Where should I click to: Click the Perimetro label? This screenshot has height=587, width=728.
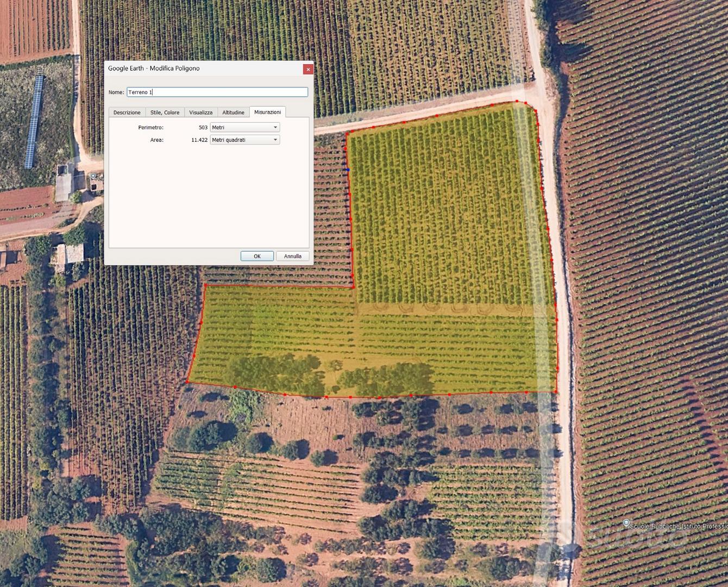[150, 127]
